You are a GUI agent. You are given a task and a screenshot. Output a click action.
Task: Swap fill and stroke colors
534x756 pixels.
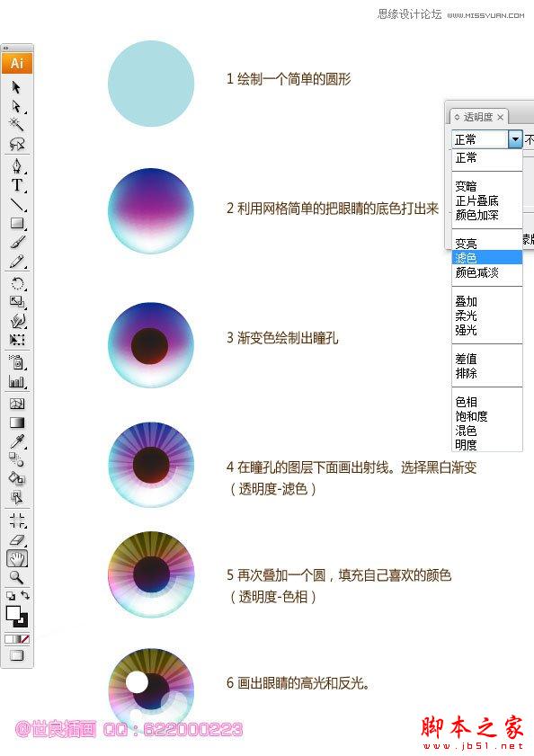tap(25, 595)
